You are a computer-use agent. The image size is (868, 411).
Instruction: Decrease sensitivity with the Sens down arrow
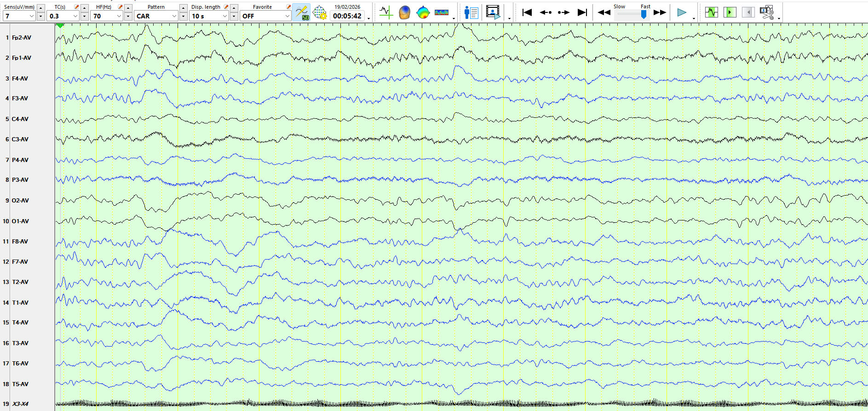41,17
